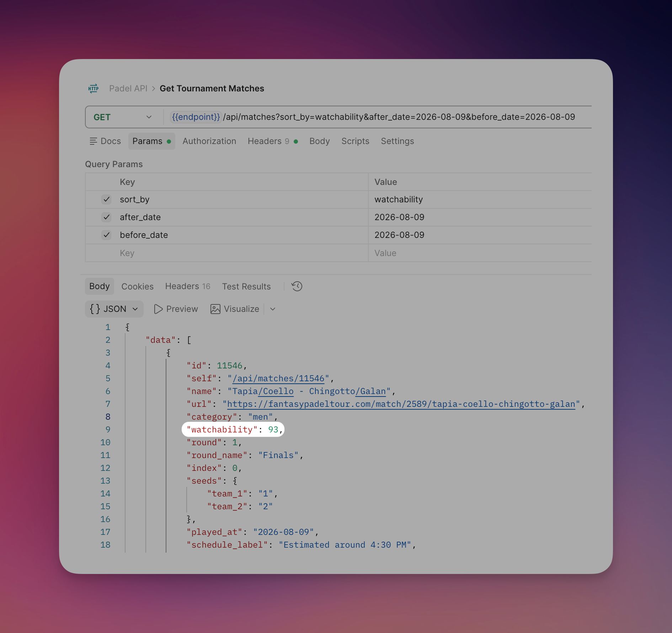Viewport: 672px width, 633px height.
Task: Click line number 13 in gutter
Action: [x=105, y=481]
